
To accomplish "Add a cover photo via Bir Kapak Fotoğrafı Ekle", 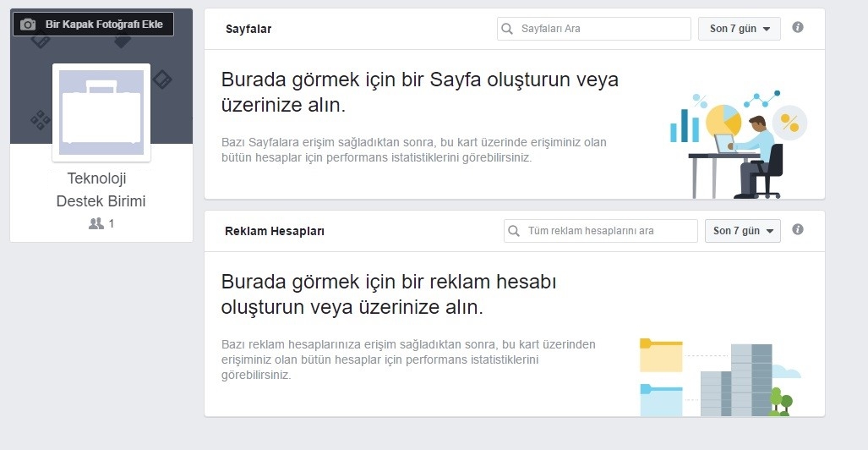I will [93, 25].
